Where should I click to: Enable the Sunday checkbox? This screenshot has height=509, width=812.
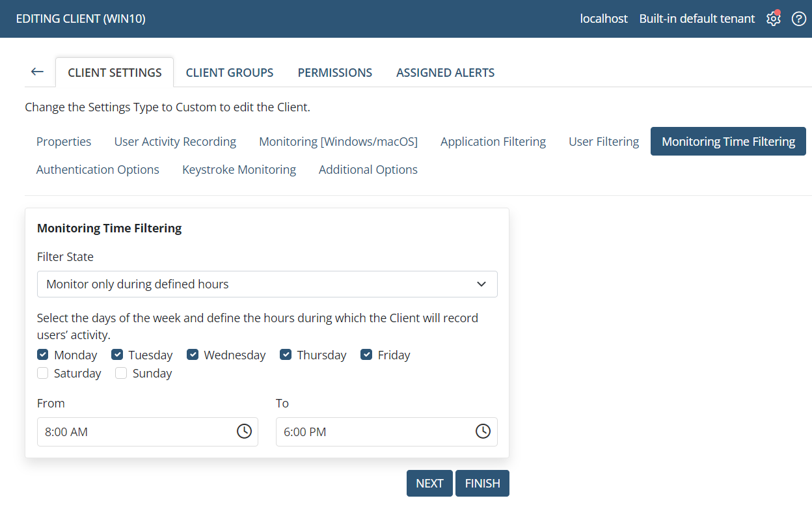[x=121, y=373]
